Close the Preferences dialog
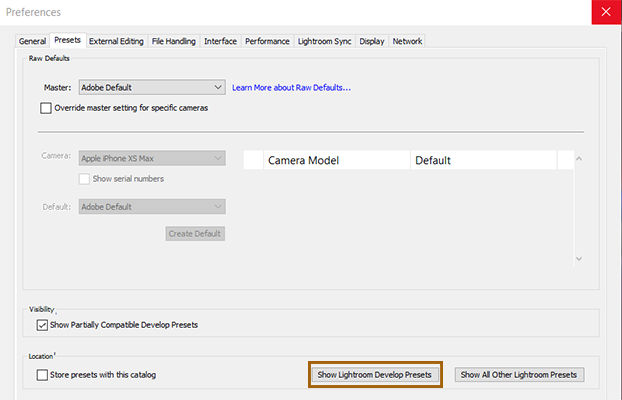The width and height of the screenshot is (622, 400). tap(606, 12)
